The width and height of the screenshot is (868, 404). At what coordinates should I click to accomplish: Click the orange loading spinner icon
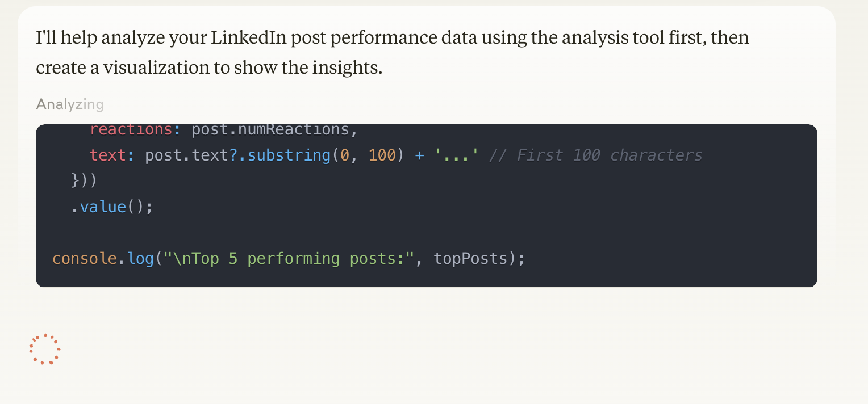tap(45, 349)
